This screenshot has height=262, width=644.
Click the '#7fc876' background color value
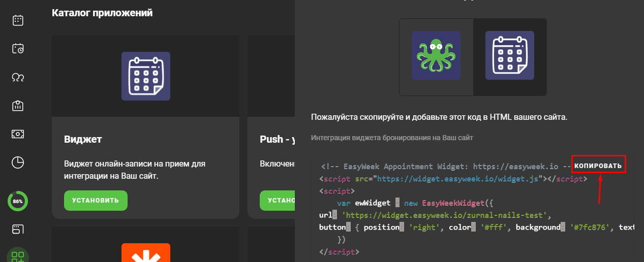click(x=590, y=227)
